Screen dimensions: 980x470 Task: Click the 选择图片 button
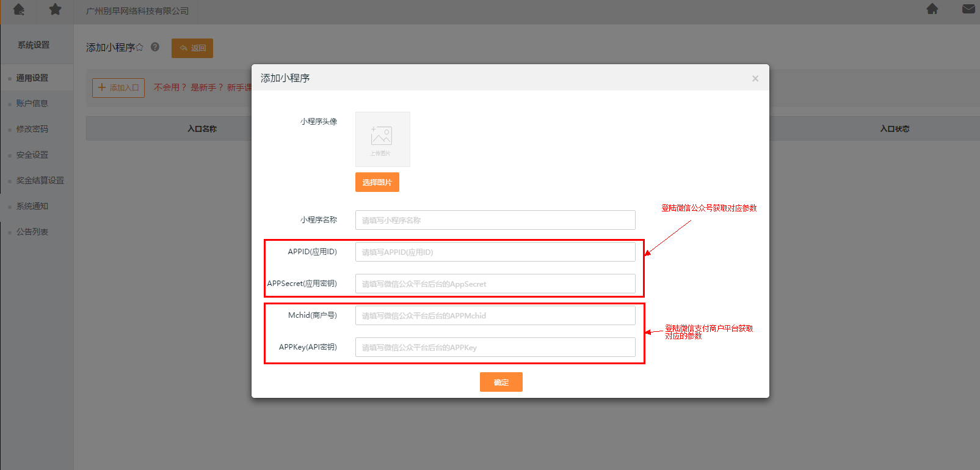[377, 182]
